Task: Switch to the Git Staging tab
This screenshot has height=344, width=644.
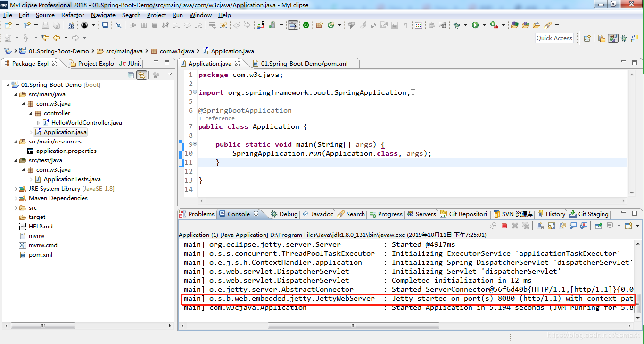Action: pos(589,214)
